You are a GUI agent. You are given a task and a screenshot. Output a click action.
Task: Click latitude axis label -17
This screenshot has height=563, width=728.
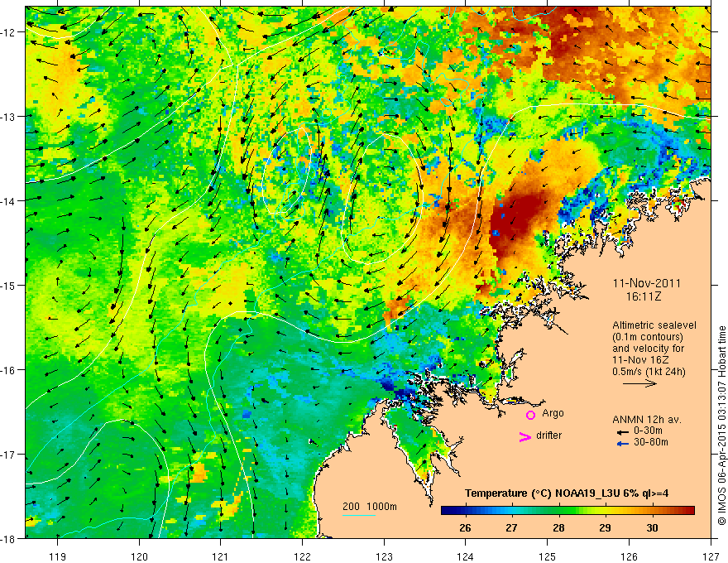tap(9, 455)
